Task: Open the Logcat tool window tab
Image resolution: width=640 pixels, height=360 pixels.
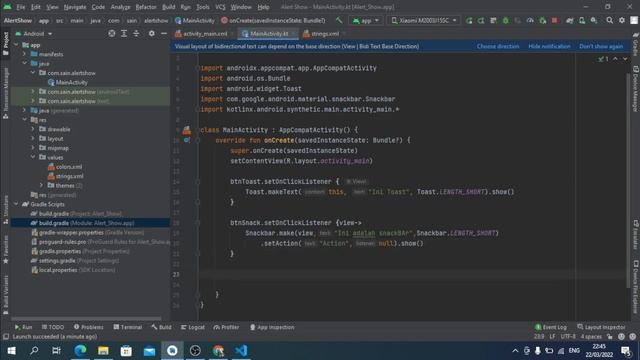Action: (x=193, y=327)
